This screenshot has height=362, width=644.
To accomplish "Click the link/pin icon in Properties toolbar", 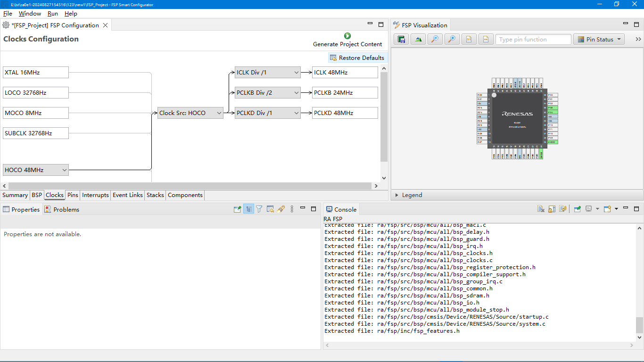I will tap(281, 209).
